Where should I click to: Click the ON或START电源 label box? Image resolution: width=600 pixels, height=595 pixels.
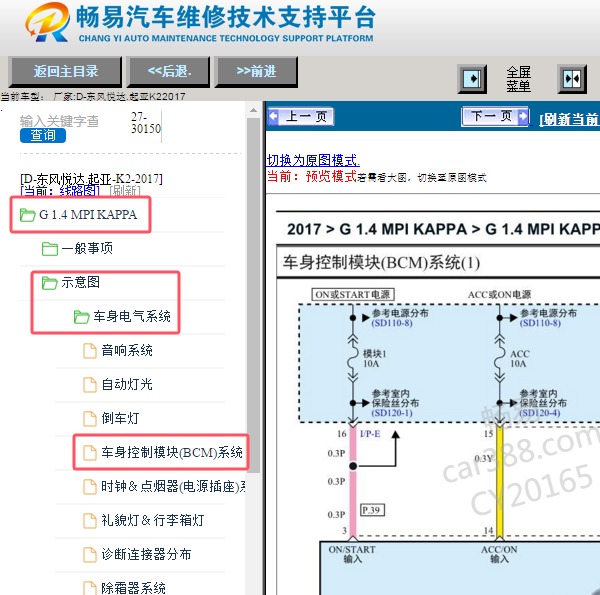tap(352, 295)
